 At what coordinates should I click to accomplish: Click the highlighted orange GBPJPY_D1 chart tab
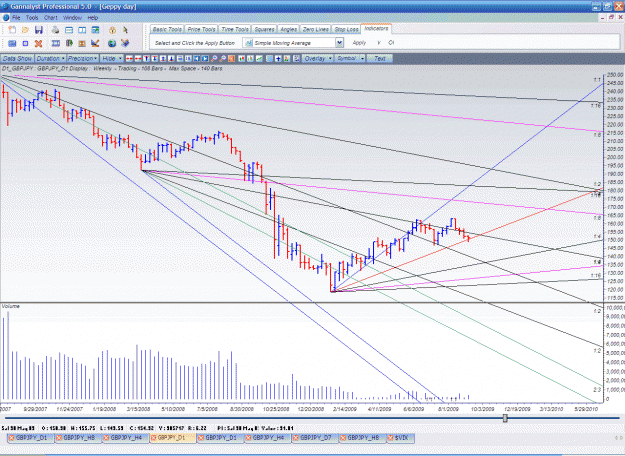pos(173,438)
